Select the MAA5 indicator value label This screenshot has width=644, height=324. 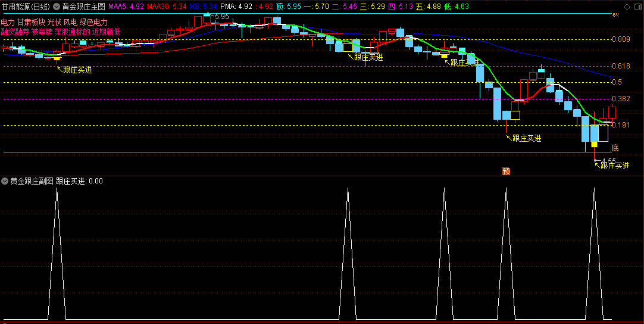click(x=126, y=7)
